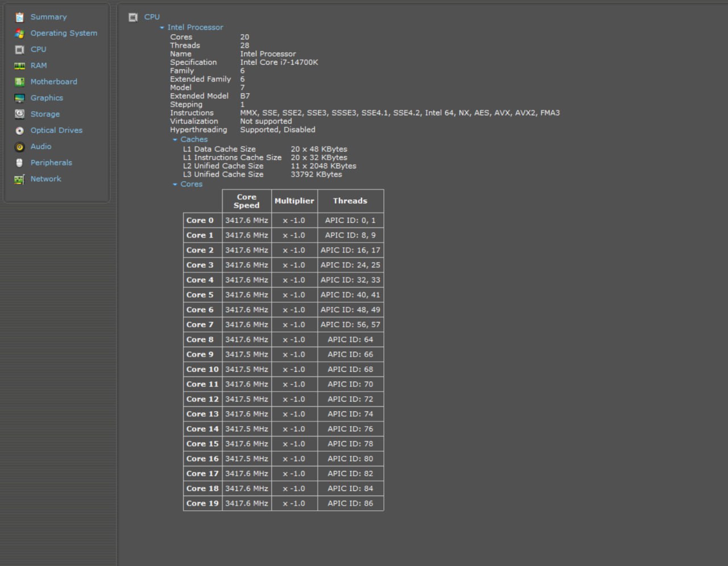This screenshot has height=566, width=728.
Task: Collapse the Intel Processor tree node
Action: click(x=162, y=27)
